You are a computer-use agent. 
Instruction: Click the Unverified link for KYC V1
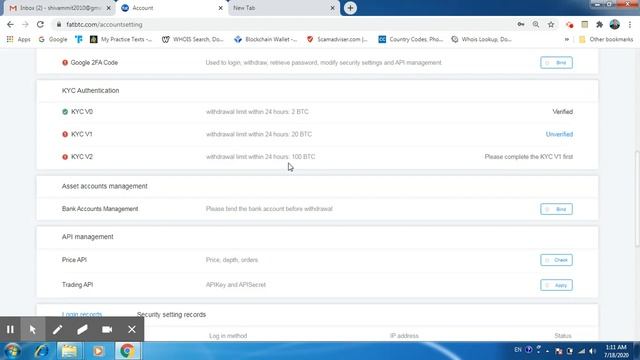click(x=559, y=134)
